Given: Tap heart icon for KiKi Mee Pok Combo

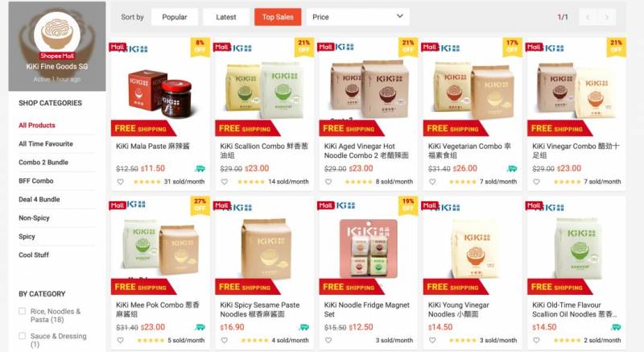Looking at the screenshot, I should (x=120, y=340).
